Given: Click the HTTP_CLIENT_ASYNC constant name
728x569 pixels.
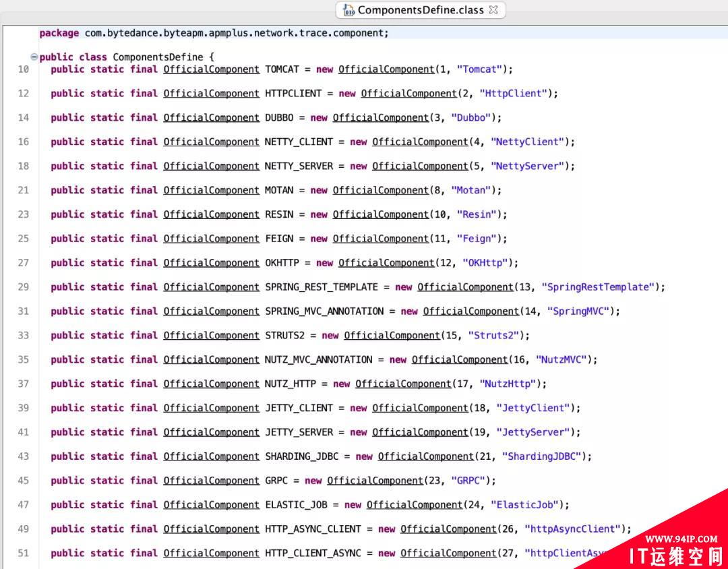Looking at the screenshot, I should [313, 553].
